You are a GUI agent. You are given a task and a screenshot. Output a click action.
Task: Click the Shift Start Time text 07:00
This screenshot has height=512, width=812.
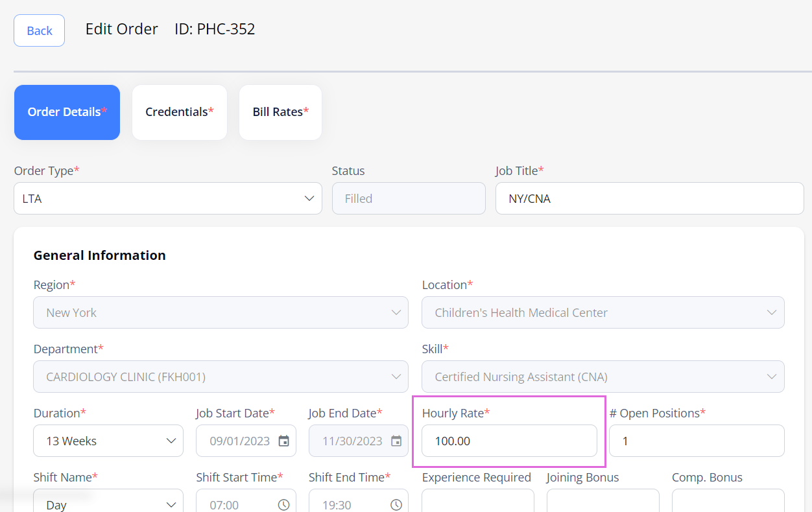point(224,506)
